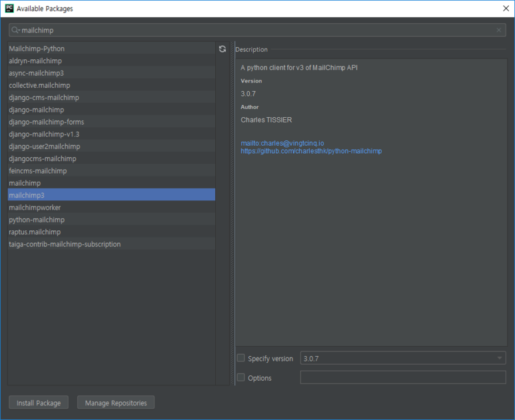Clear the mailchimp search text
Screen dimensions: 515x420
tap(498, 30)
